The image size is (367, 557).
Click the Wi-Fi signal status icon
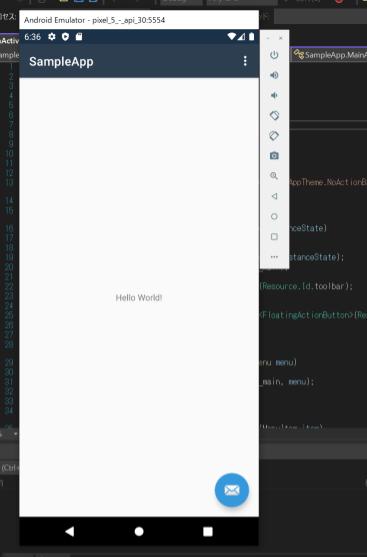tap(232, 36)
